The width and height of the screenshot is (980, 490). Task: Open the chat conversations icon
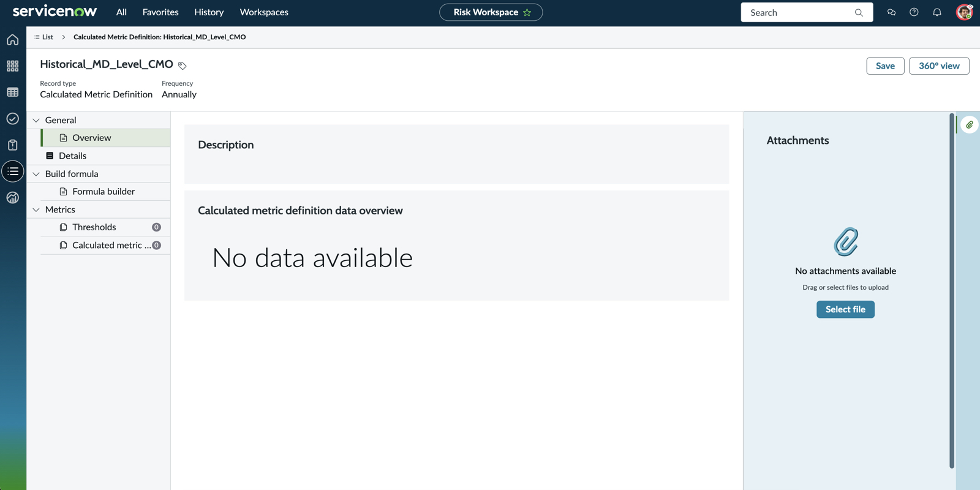click(x=891, y=12)
